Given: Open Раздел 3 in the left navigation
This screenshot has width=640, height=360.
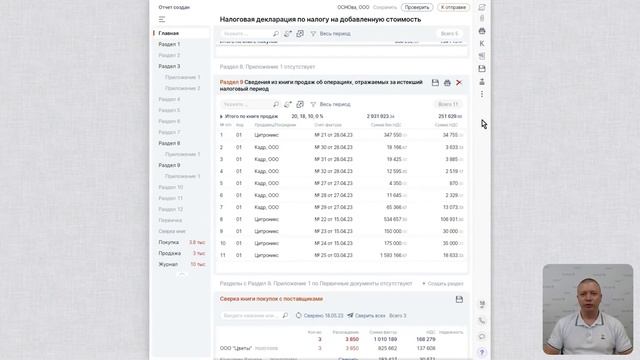Looking at the screenshot, I should 169,66.
